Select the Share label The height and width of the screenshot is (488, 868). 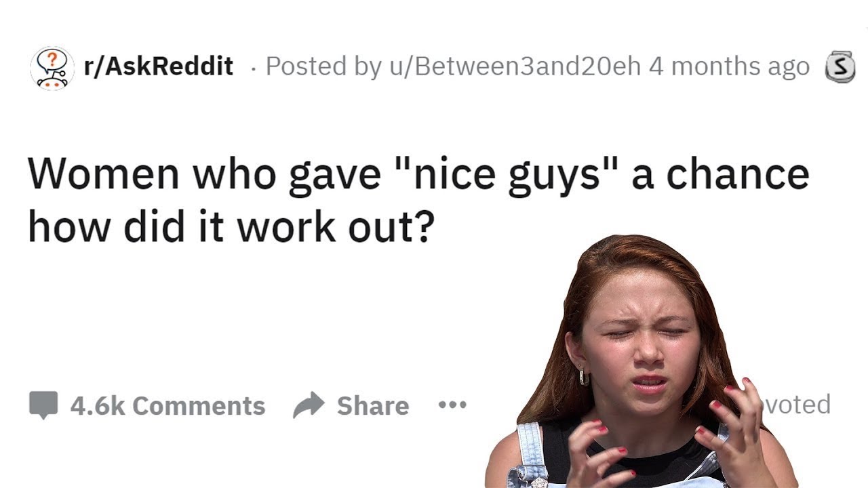373,405
